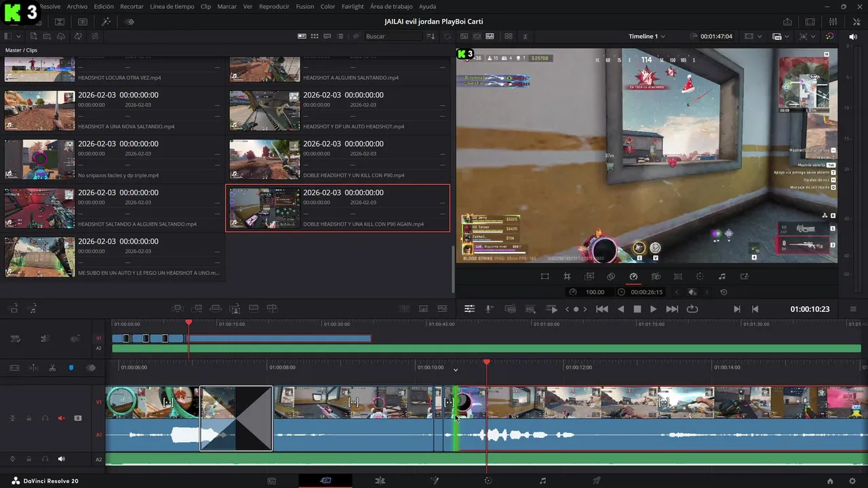Select the Transform tool below viewer
This screenshot has height=488, width=868.
545,277
